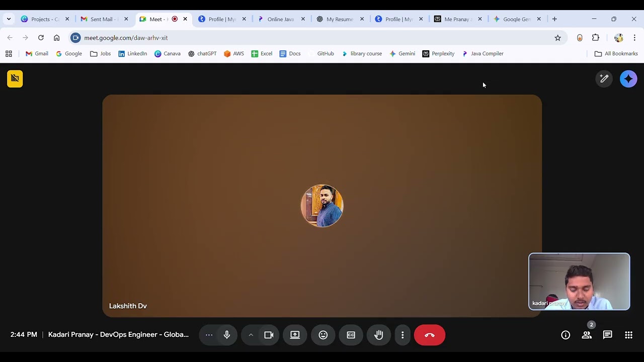Screen dimensions: 644x362
Task: Open the chatGPT bookmark
Action: tap(202, 54)
